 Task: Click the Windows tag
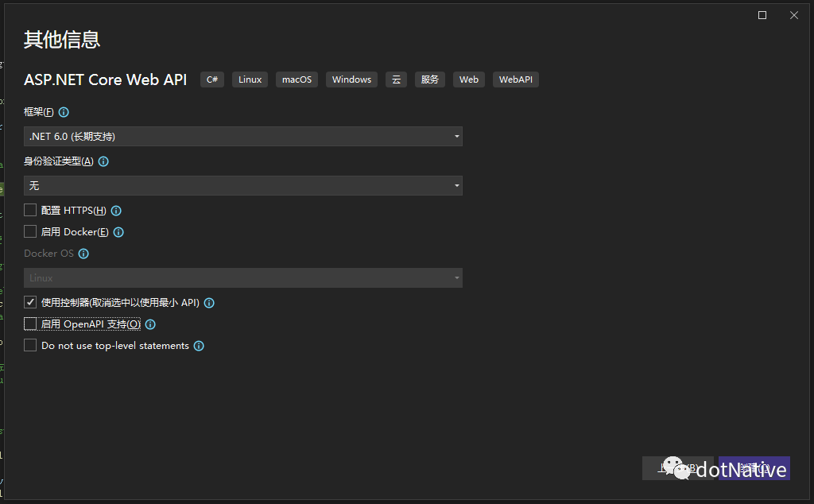pos(351,79)
